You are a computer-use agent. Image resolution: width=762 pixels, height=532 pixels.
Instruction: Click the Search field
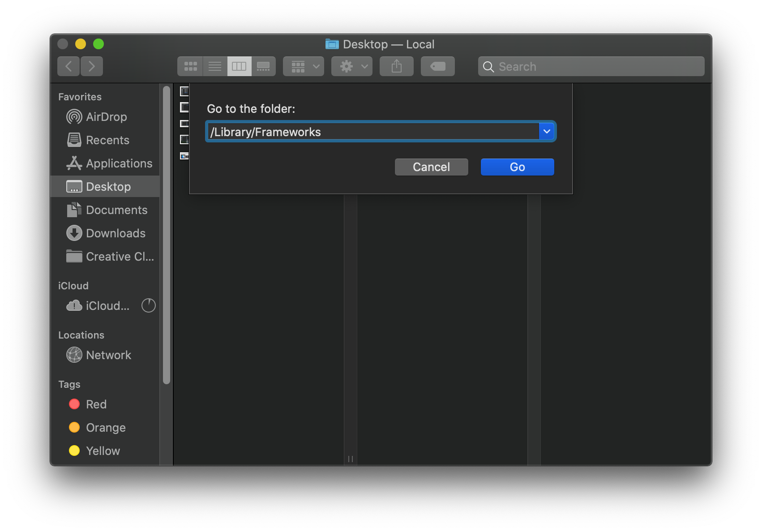point(591,66)
